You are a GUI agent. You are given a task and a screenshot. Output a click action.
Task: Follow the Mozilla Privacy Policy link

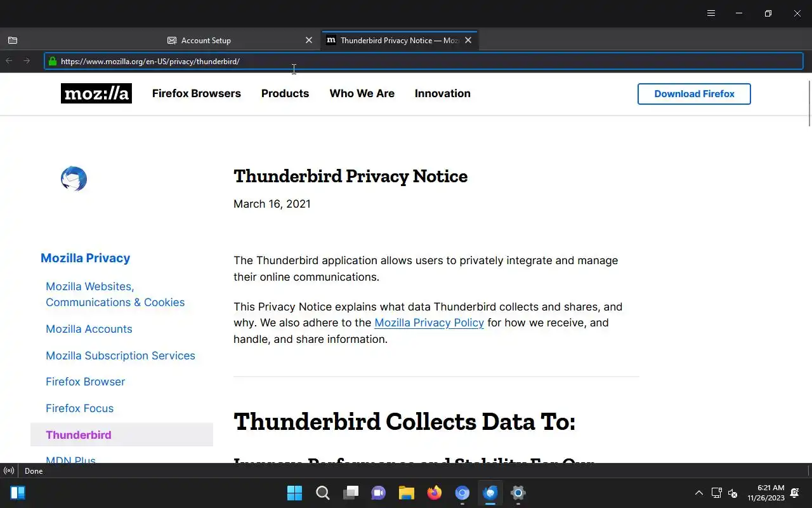pos(429,323)
